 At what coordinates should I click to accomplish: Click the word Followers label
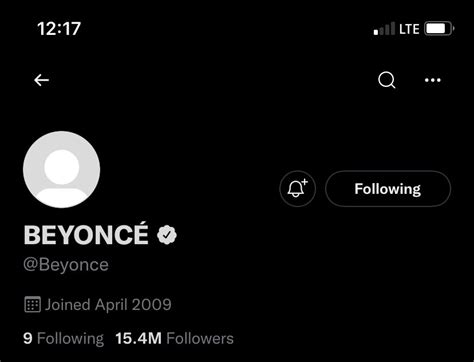click(x=200, y=339)
